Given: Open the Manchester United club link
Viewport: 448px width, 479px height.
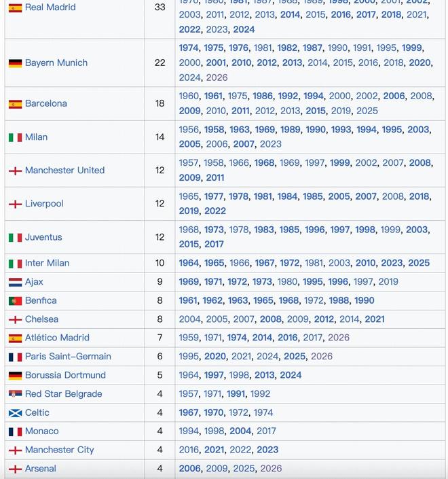Looking at the screenshot, I should [x=64, y=171].
